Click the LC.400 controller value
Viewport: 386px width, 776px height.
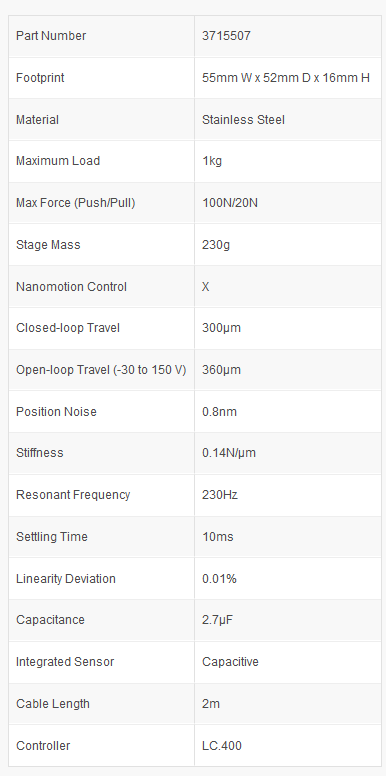[222, 746]
